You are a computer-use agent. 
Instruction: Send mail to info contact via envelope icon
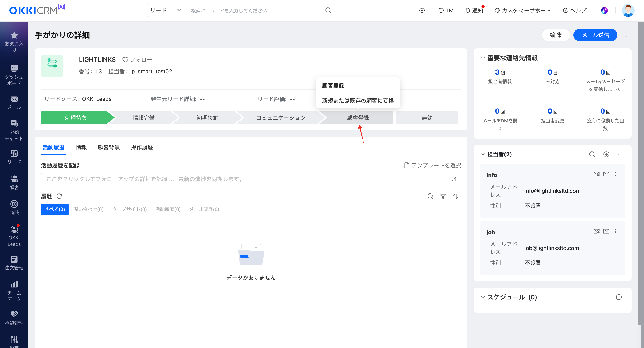pos(606,174)
